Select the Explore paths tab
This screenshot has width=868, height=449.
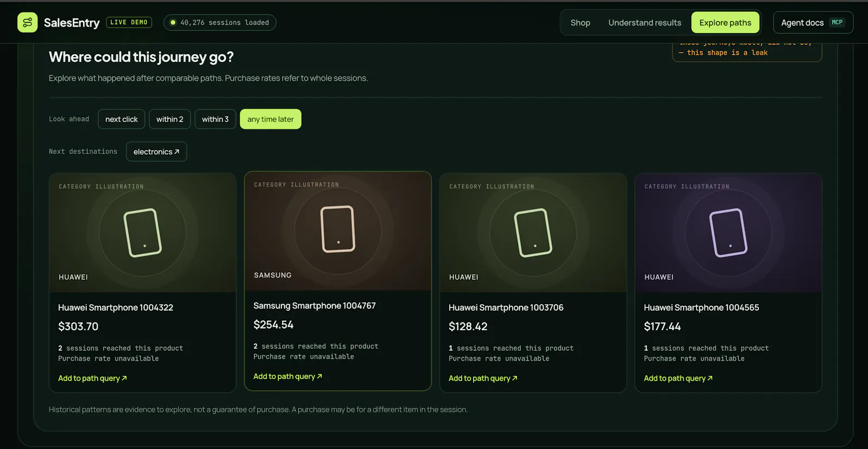point(725,22)
